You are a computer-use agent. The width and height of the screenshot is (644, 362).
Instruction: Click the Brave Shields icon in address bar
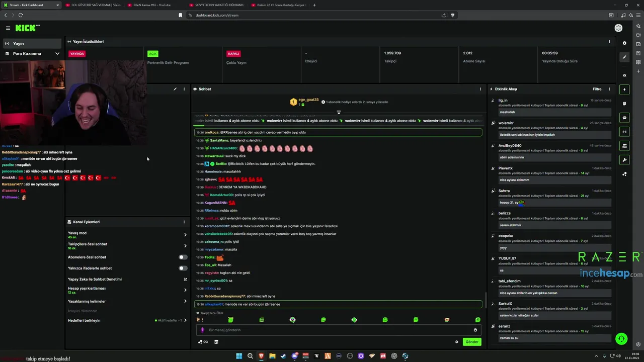[x=452, y=15]
